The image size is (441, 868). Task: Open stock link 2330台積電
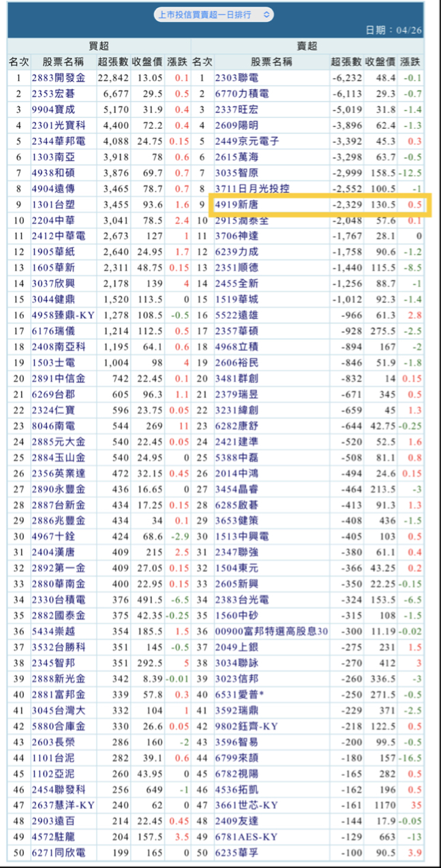point(57,600)
